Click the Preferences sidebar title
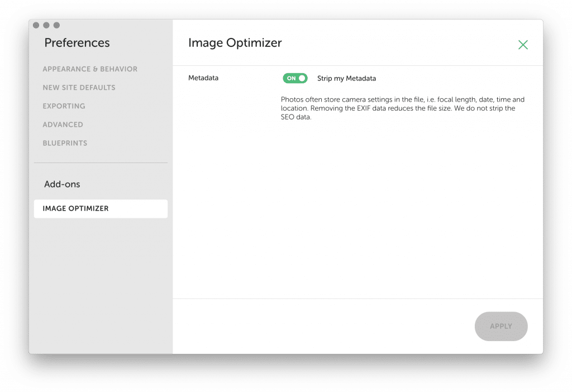 77,42
